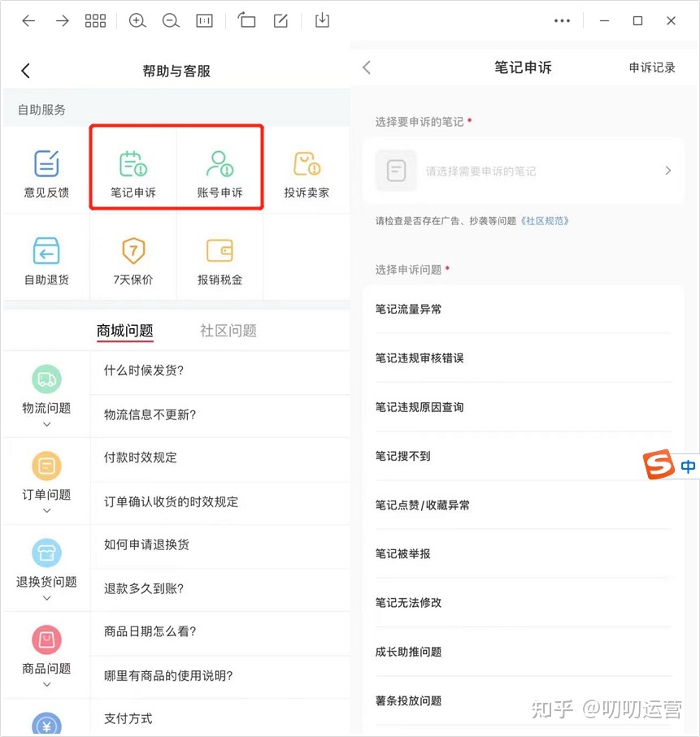Select the 笔记流量异常 issue option
This screenshot has width=700, height=737.
tap(411, 309)
